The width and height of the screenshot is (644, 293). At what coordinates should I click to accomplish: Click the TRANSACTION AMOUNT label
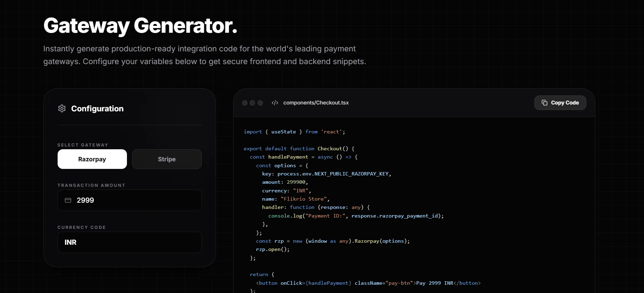click(x=91, y=185)
